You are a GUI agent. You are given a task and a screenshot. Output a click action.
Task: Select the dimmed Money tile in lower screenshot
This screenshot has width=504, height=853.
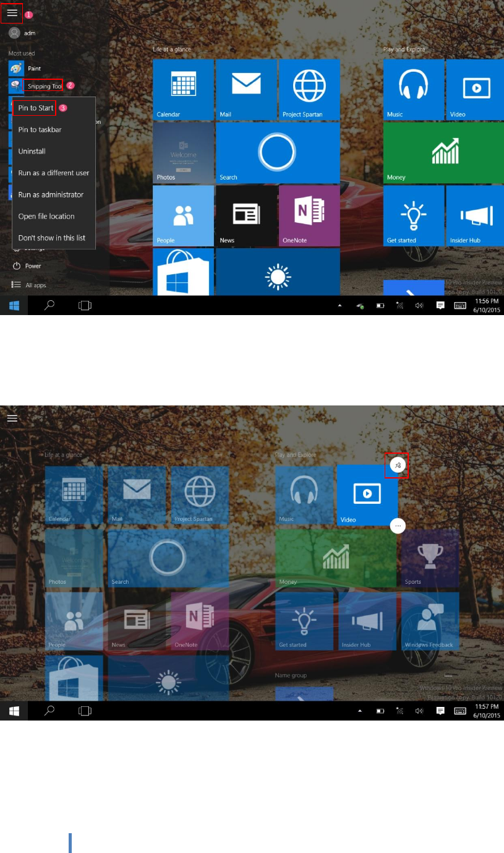(336, 558)
